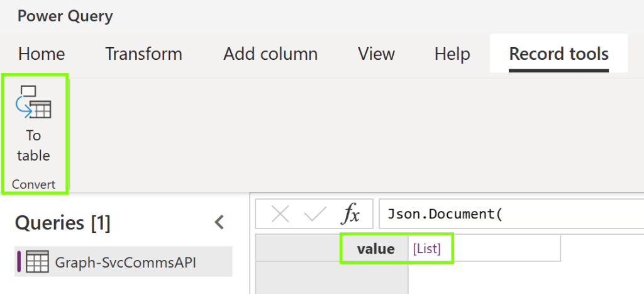Confirm the formula with the checkmark icon
Viewport: 644px width, 294px height.
coord(314,215)
